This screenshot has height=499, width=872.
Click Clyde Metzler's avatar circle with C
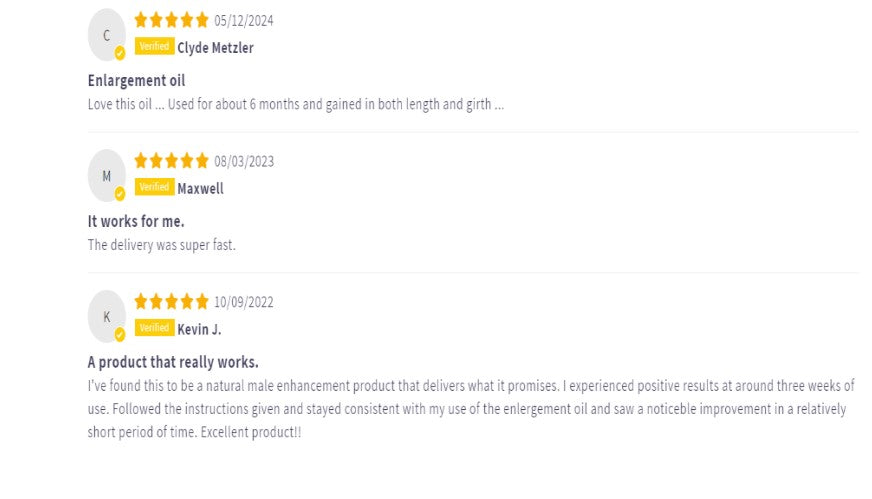pos(106,35)
